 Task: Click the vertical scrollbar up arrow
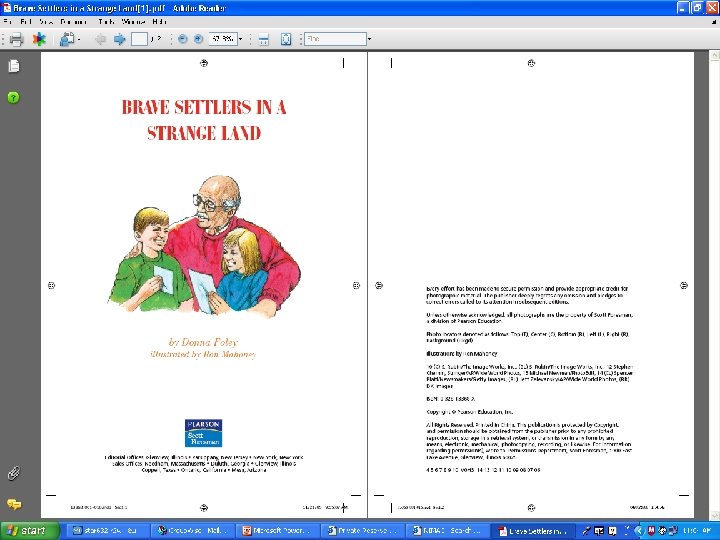[x=715, y=56]
